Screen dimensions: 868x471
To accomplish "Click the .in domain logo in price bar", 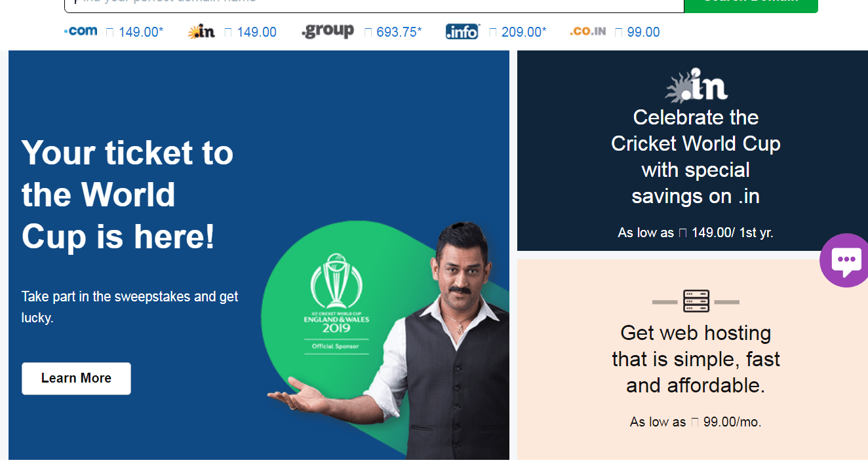I will point(201,31).
